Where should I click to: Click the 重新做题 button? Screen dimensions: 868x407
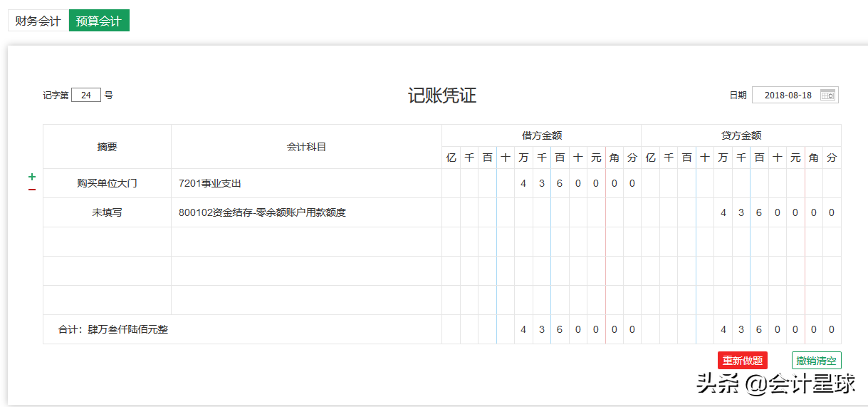743,361
